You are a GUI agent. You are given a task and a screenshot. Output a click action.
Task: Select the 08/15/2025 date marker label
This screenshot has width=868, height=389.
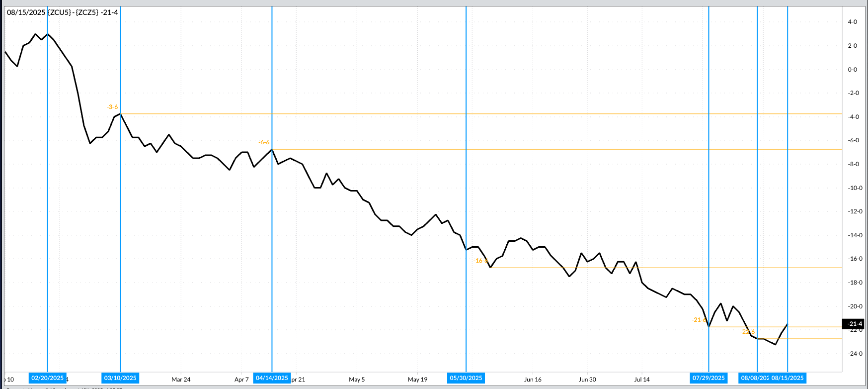788,378
